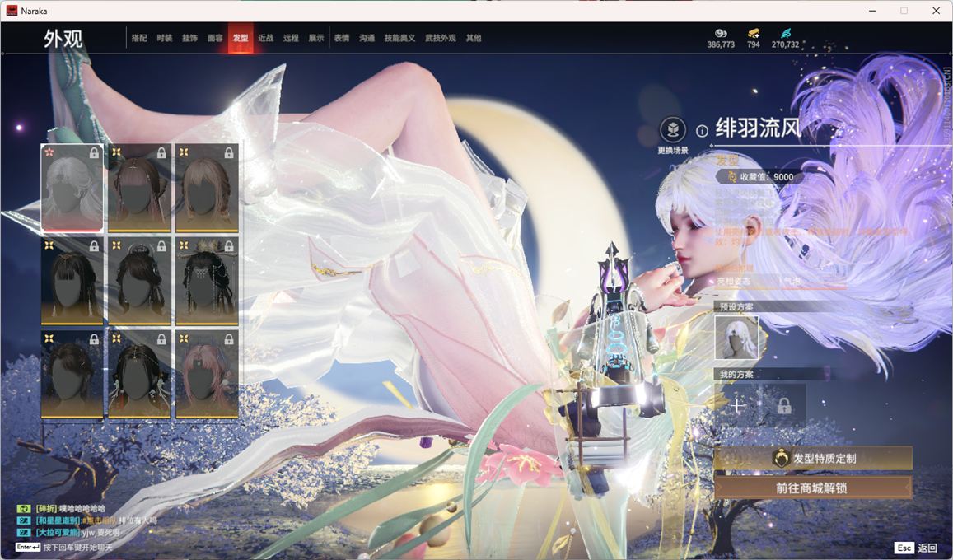Select the pink twin-tail hairstyle thumbnail

pos(207,374)
